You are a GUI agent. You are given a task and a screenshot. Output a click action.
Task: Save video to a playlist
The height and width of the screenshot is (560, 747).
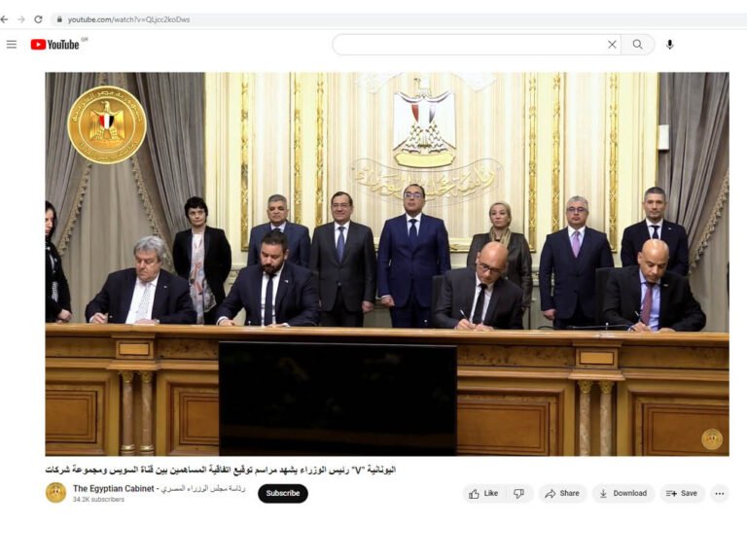click(682, 493)
